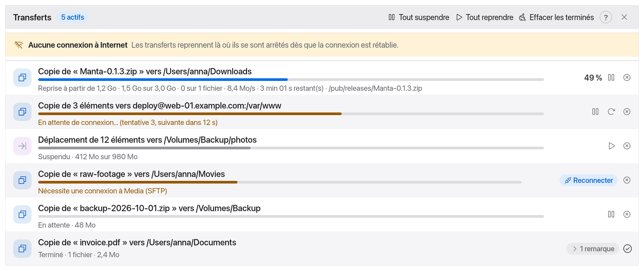The image size is (644, 271).
Task: Click the Aucune connexion à Internet heading
Action: pos(78,45)
